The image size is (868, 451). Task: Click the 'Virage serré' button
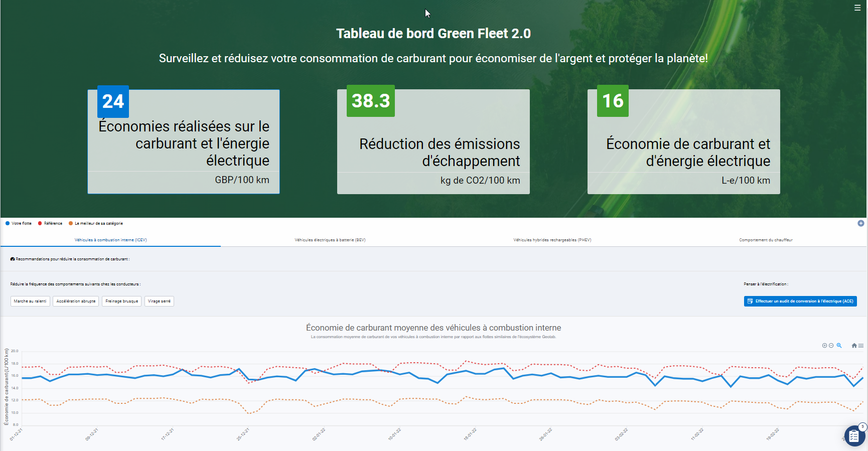159,301
